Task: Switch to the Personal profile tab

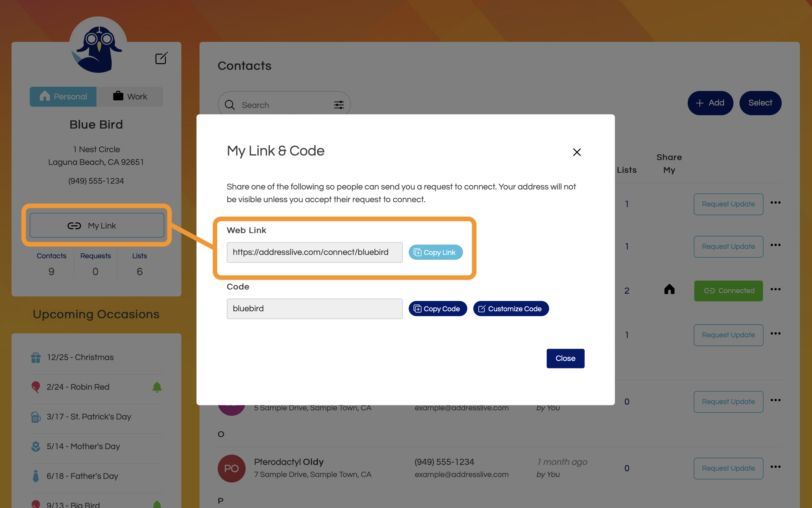Action: (x=63, y=97)
